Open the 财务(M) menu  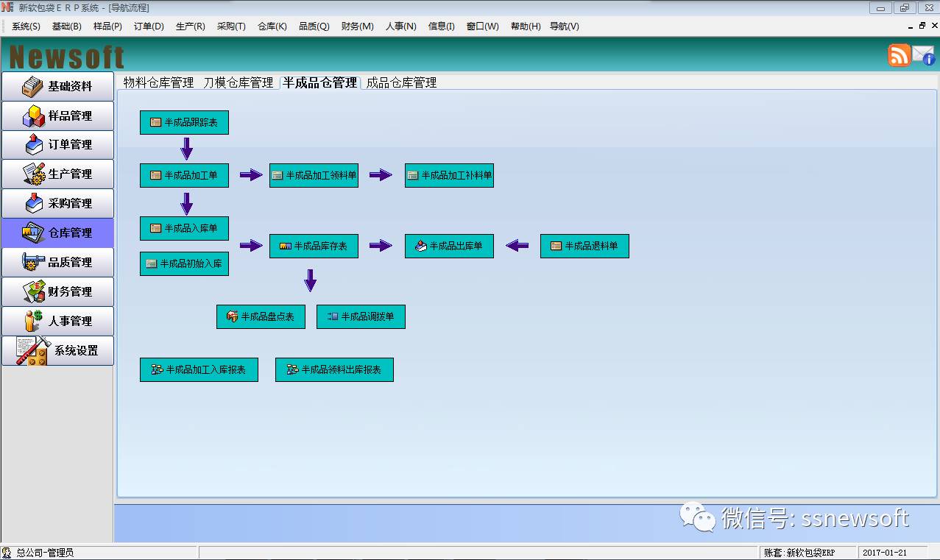coord(357,26)
